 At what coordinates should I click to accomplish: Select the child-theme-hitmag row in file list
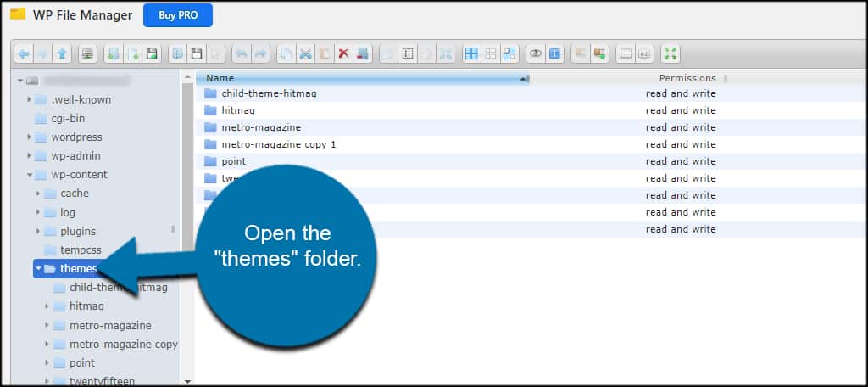pyautogui.click(x=531, y=93)
